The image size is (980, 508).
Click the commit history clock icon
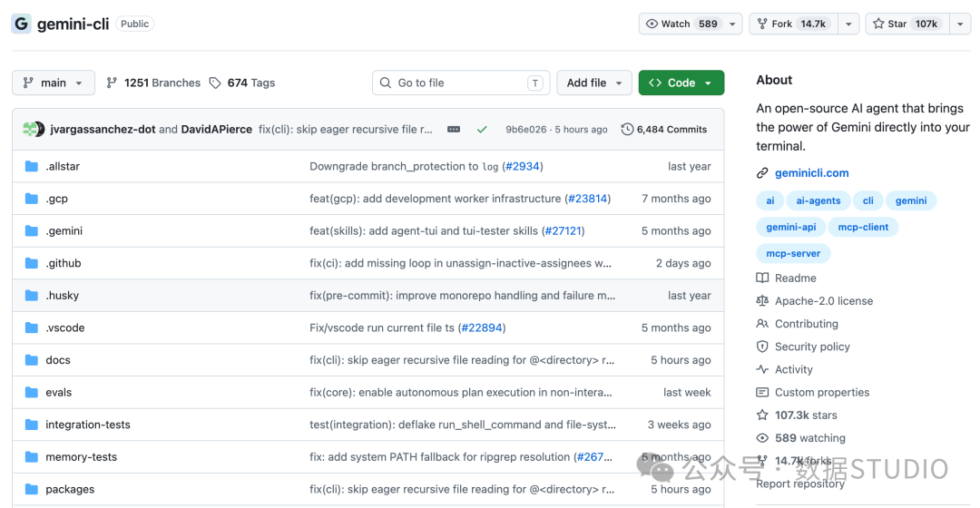click(x=627, y=130)
